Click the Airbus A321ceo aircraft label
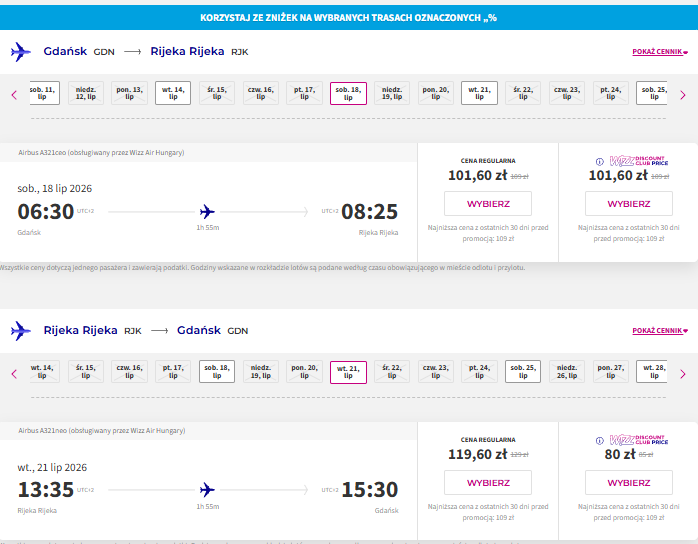This screenshot has width=698, height=544. click(x=101, y=152)
